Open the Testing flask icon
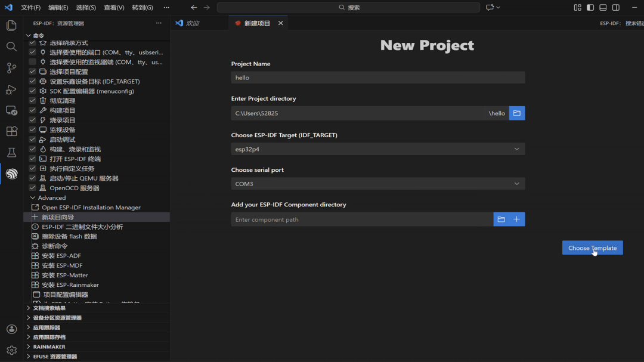 [x=11, y=153]
